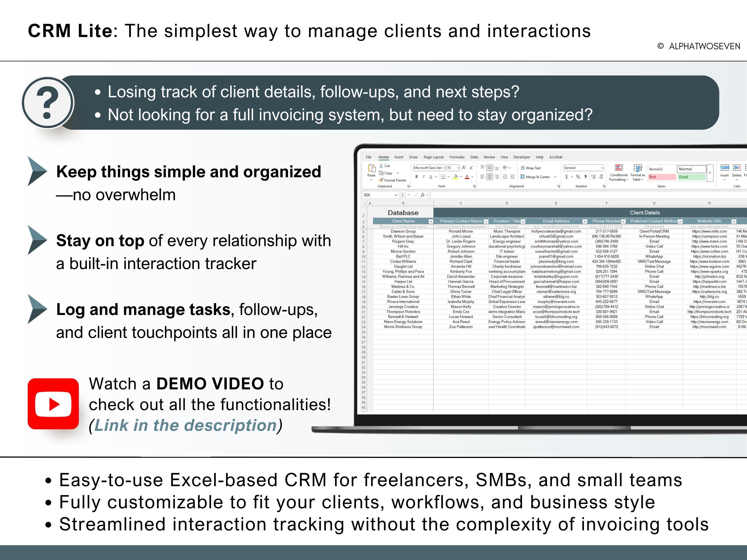Click the Paste clipboard icon
The image size is (747, 560).
coord(372,168)
